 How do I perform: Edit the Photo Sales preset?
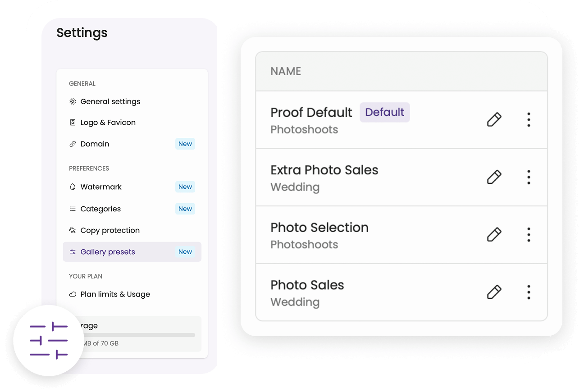pos(494,292)
